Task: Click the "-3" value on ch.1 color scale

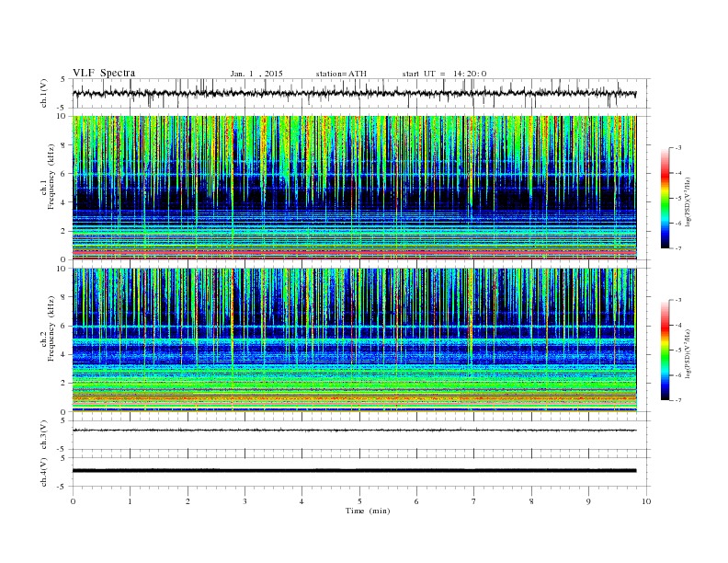Action: [x=678, y=148]
